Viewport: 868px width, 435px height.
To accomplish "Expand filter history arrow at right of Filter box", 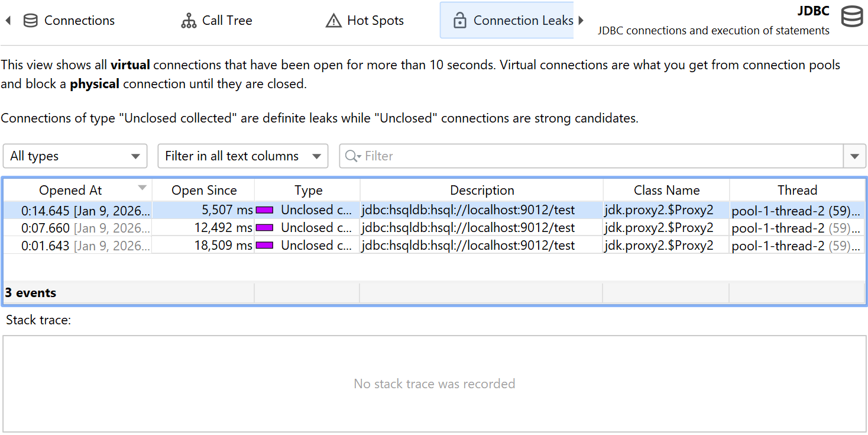I will click(x=854, y=156).
